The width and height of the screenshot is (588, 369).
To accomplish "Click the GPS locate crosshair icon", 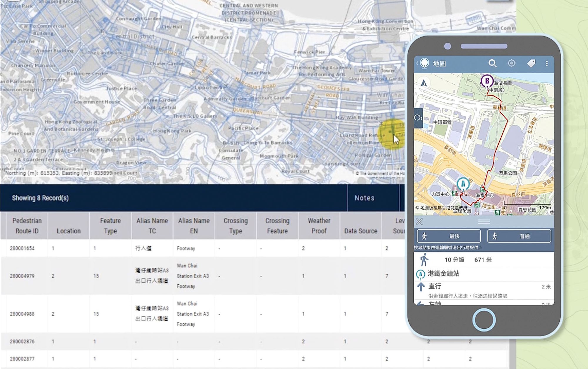I will (x=512, y=63).
